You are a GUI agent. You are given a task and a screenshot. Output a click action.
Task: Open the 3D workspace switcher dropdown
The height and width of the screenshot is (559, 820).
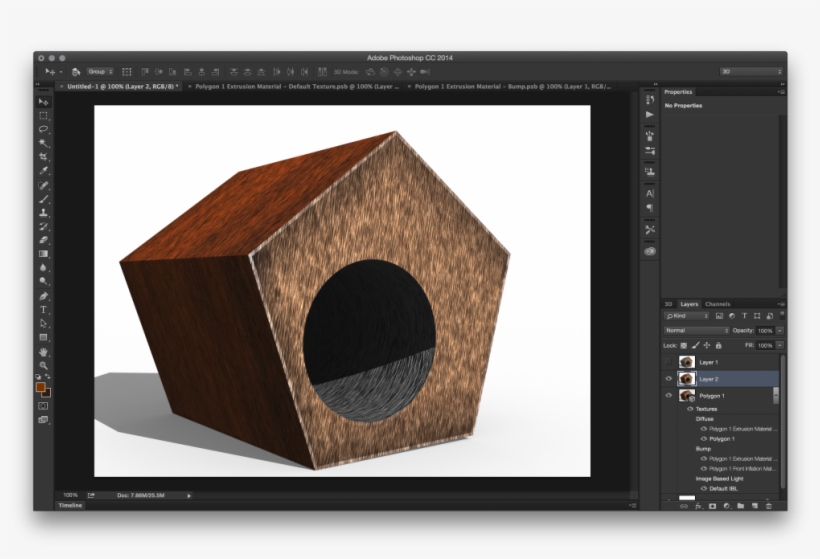tap(750, 72)
